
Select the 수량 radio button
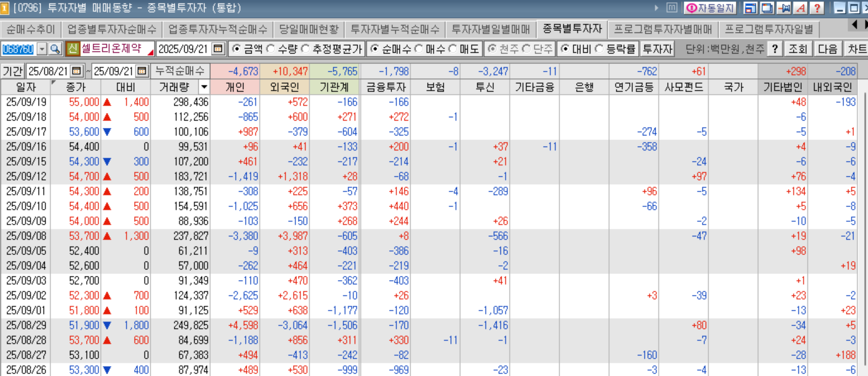pyautogui.click(x=271, y=49)
